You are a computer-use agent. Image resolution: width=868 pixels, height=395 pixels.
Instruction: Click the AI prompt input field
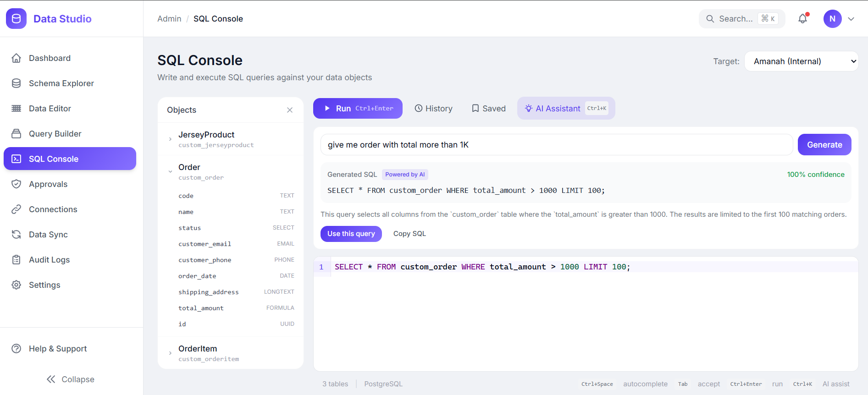coord(556,145)
